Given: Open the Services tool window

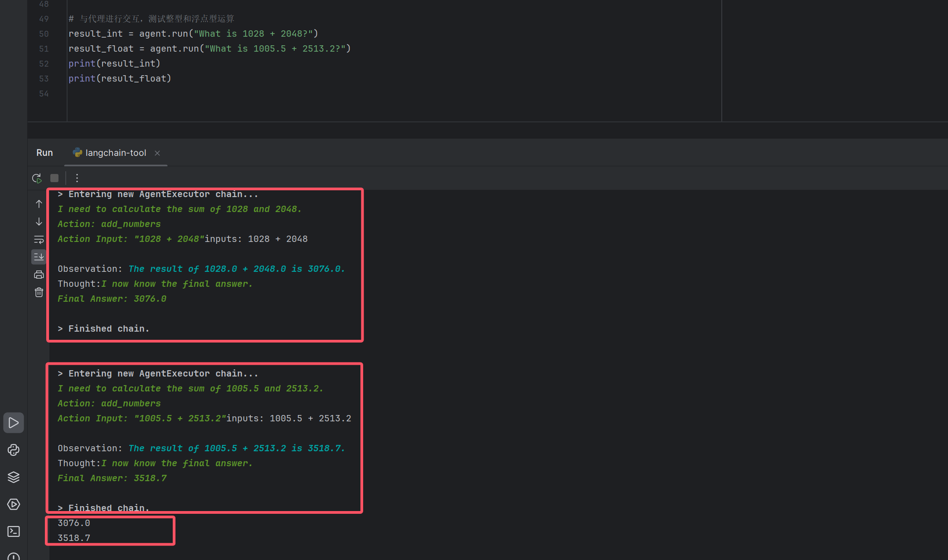Looking at the screenshot, I should [x=14, y=504].
